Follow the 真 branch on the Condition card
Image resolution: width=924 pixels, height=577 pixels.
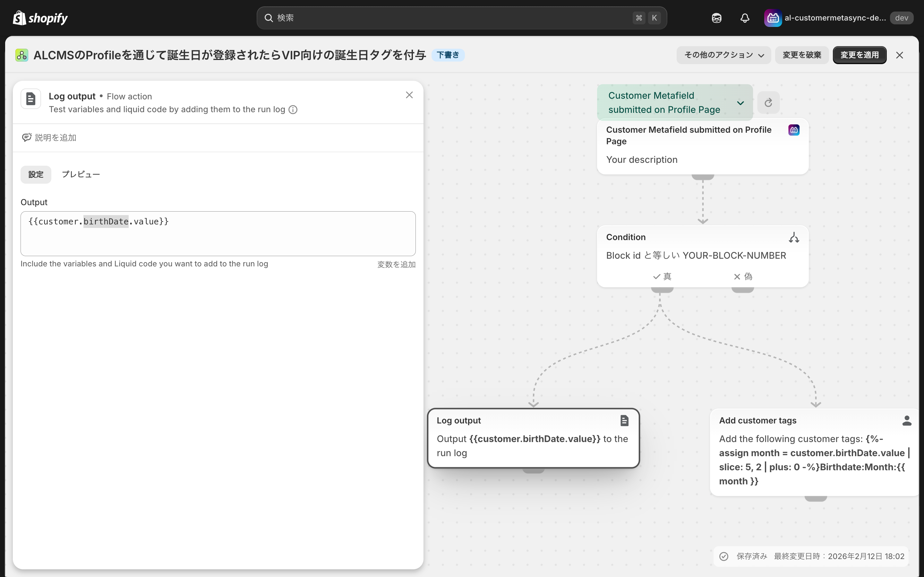tap(662, 276)
